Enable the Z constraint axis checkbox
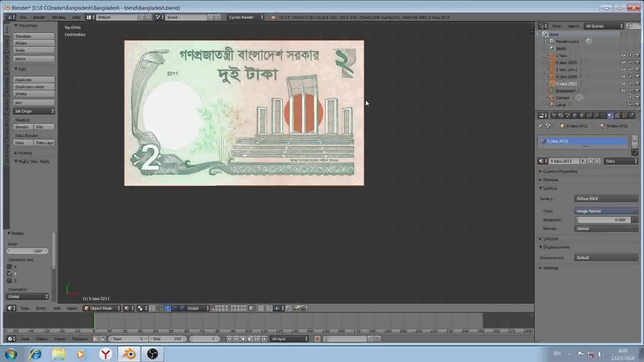The height and width of the screenshot is (362, 644). point(9,281)
